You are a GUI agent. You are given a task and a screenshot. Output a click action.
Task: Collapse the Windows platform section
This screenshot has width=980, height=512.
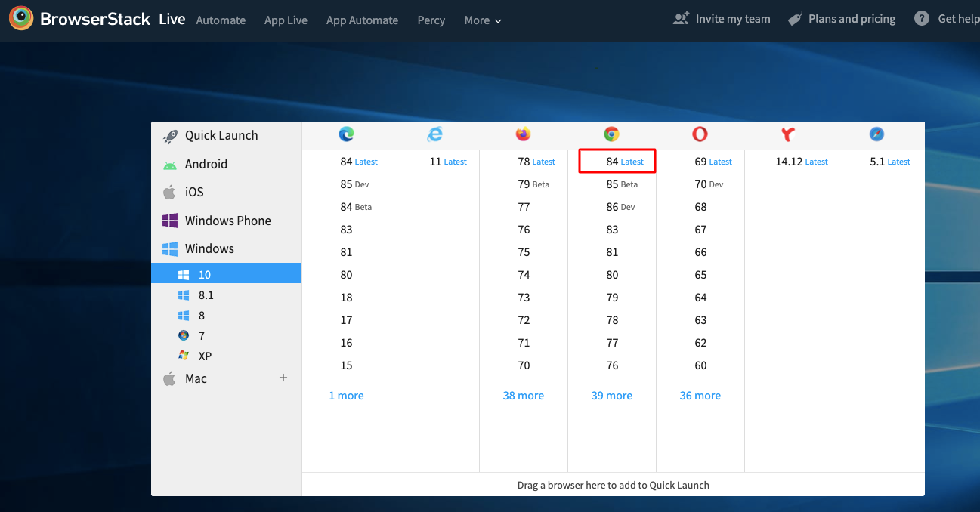tap(209, 248)
